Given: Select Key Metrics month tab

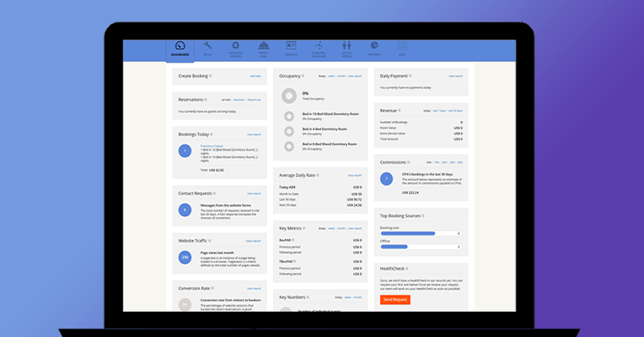Looking at the screenshot, I should (x=341, y=228).
